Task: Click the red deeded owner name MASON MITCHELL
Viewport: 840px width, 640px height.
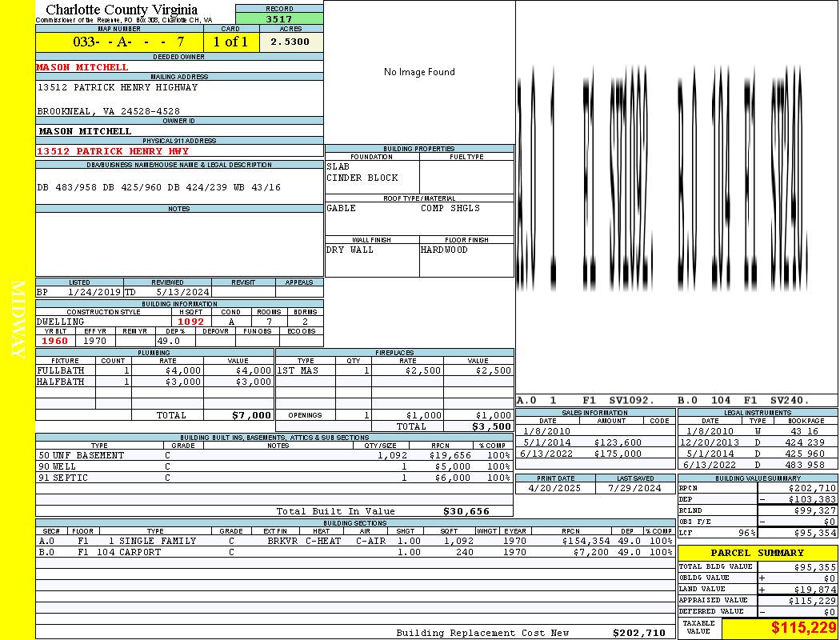Action: (82, 67)
